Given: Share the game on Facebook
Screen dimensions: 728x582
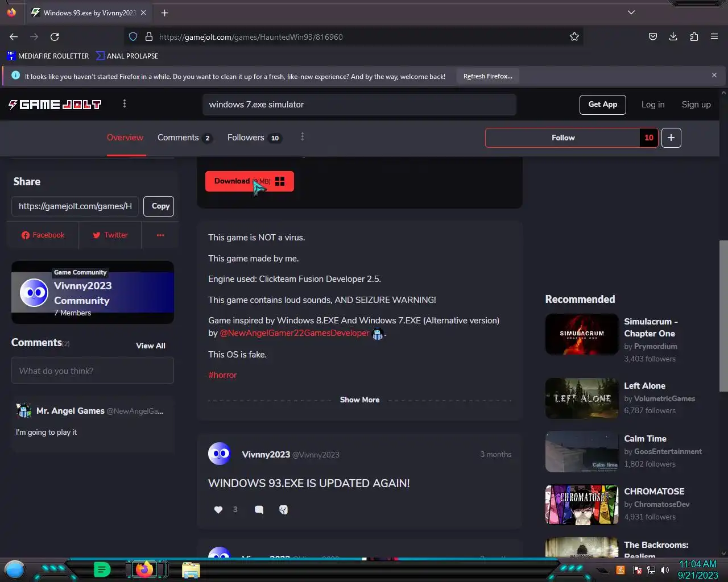Looking at the screenshot, I should click(43, 235).
